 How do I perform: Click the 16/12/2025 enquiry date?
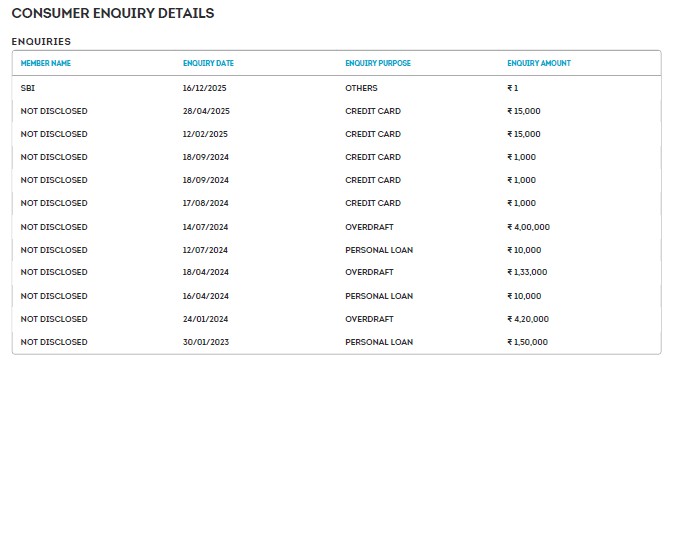tap(205, 88)
